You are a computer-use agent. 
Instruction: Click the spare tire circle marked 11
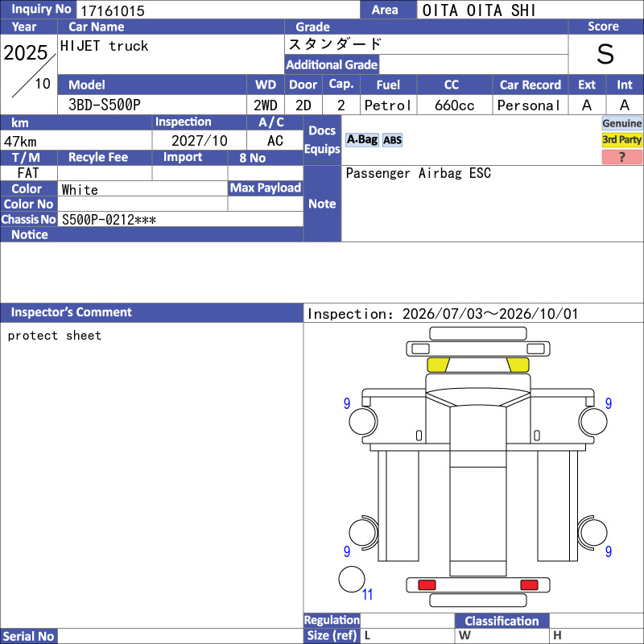[x=352, y=579]
